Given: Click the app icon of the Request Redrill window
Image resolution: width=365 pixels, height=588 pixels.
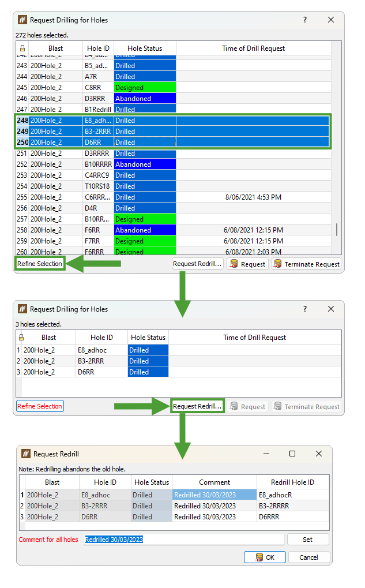Looking at the screenshot, I should [x=26, y=454].
